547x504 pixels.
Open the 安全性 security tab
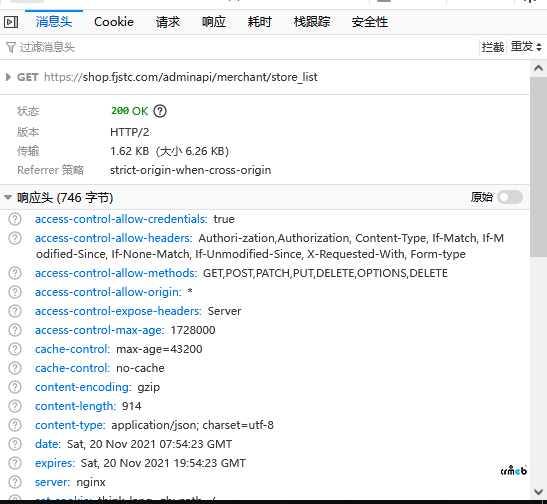[x=369, y=22]
